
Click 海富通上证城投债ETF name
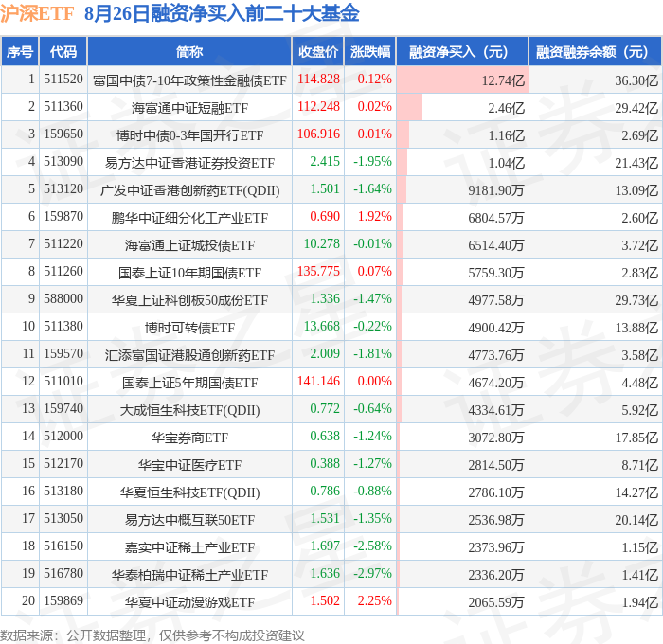(x=189, y=245)
